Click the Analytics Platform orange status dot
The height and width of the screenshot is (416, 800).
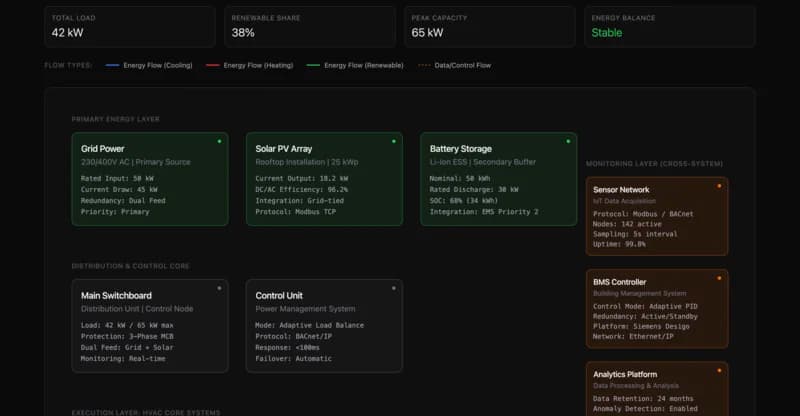coord(719,371)
